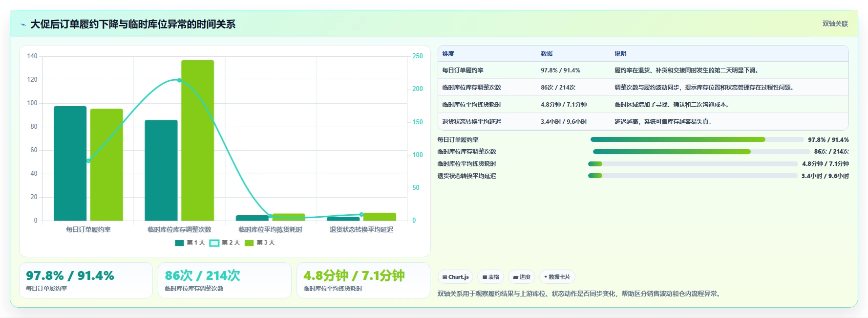This screenshot has height=318, width=868.
Task: Click the 临时库位平均拣货耗时 progress bar
Action: 693,164
